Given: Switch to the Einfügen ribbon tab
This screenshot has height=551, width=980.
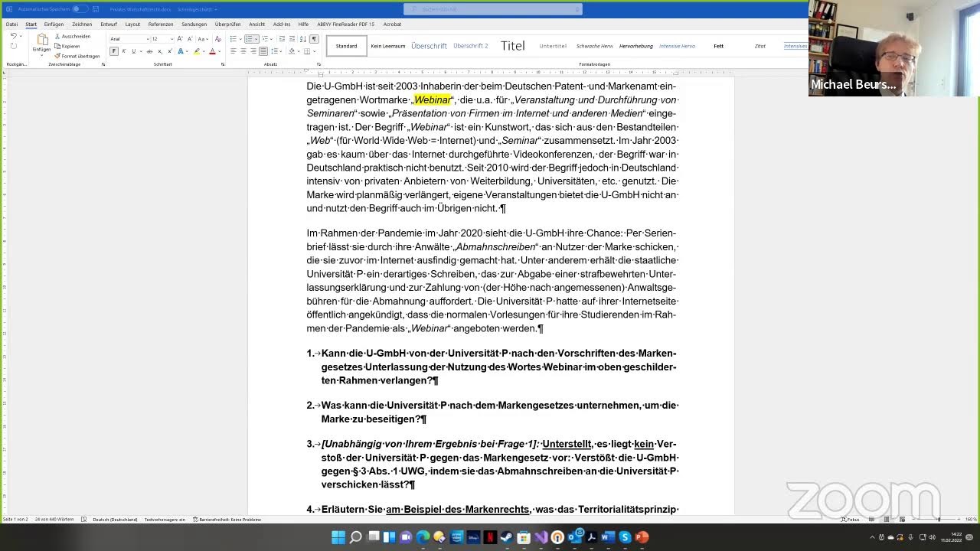Looking at the screenshot, I should pyautogui.click(x=54, y=24).
